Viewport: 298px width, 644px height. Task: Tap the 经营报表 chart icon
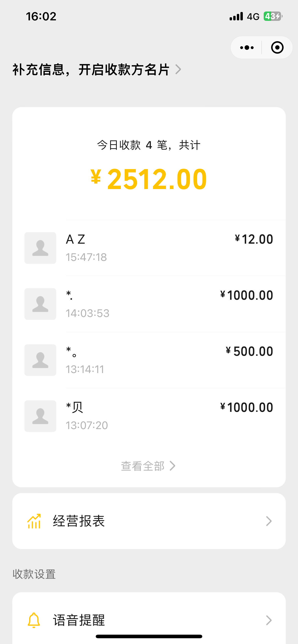[34, 521]
